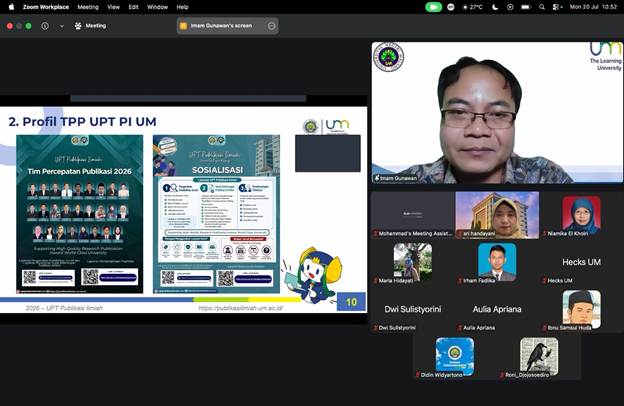The width and height of the screenshot is (624, 406).
Task: Click the mascot character on the slide
Action: (313, 275)
